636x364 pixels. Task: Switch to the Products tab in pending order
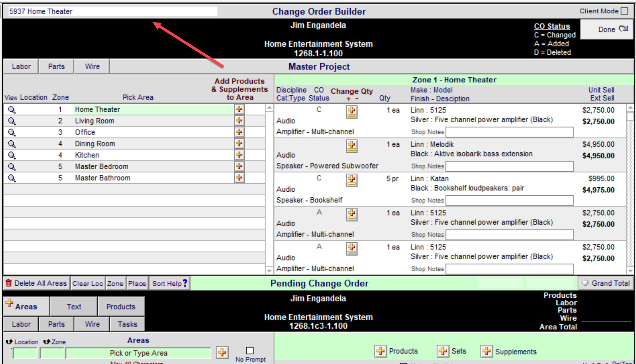click(x=121, y=306)
